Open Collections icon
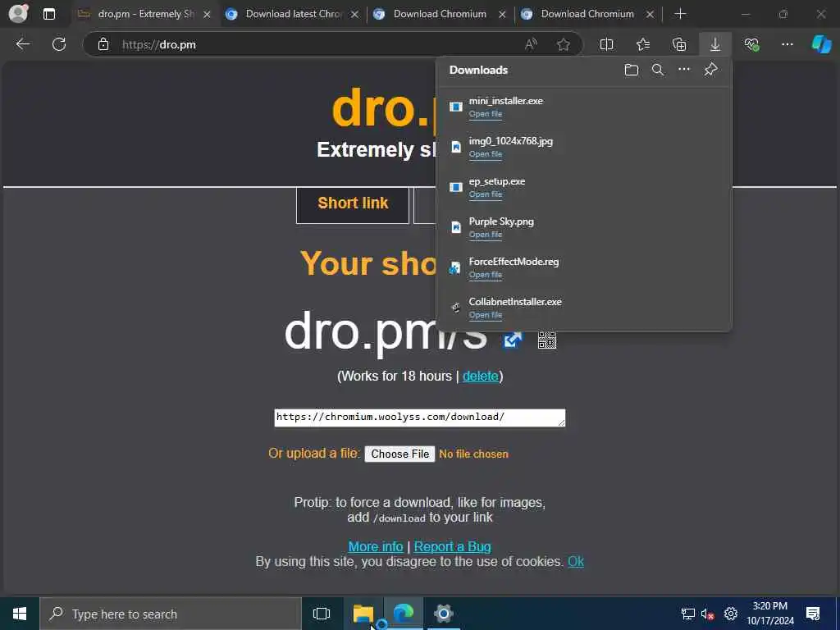This screenshot has width=840, height=630. coord(678,44)
